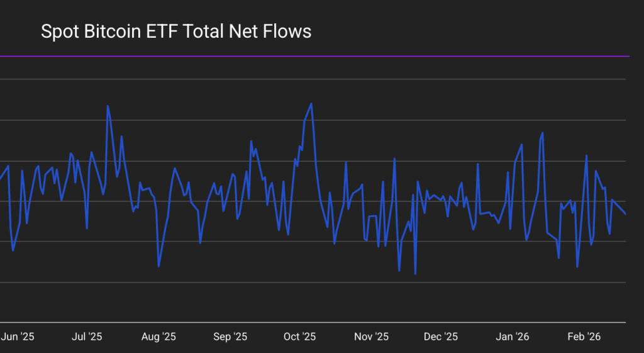Select the tallest spike in mid-November 2025
This screenshot has height=353, width=644.
tap(394, 158)
